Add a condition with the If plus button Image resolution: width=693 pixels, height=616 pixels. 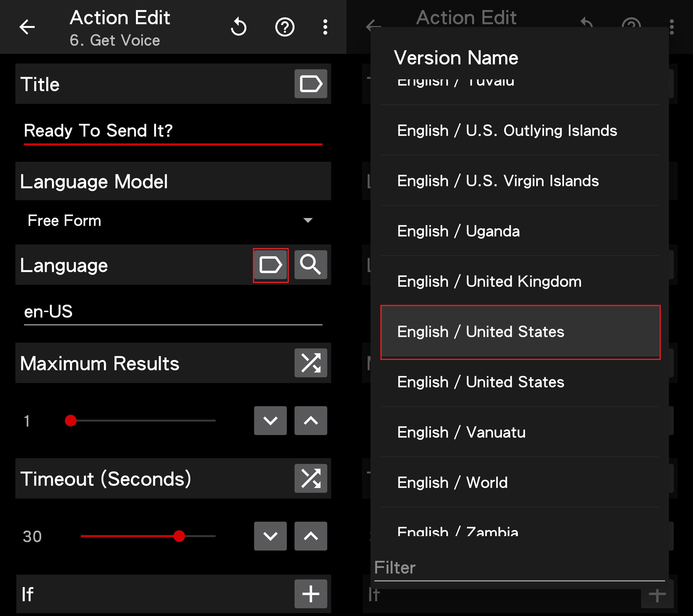pyautogui.click(x=311, y=594)
